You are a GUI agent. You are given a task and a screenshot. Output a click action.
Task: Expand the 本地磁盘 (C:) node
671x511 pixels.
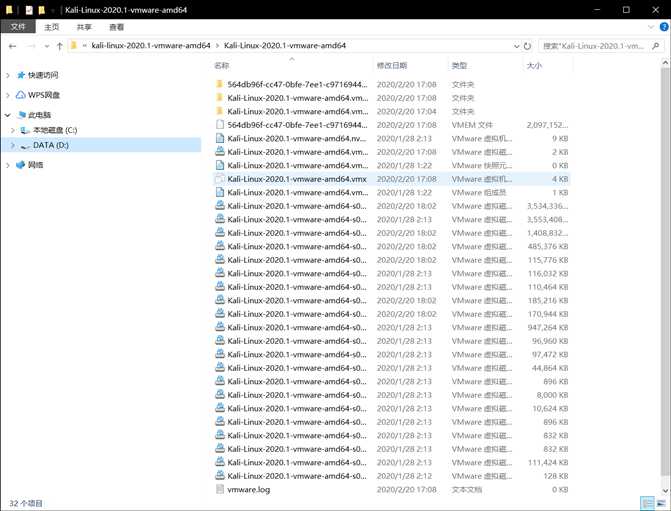coord(12,130)
